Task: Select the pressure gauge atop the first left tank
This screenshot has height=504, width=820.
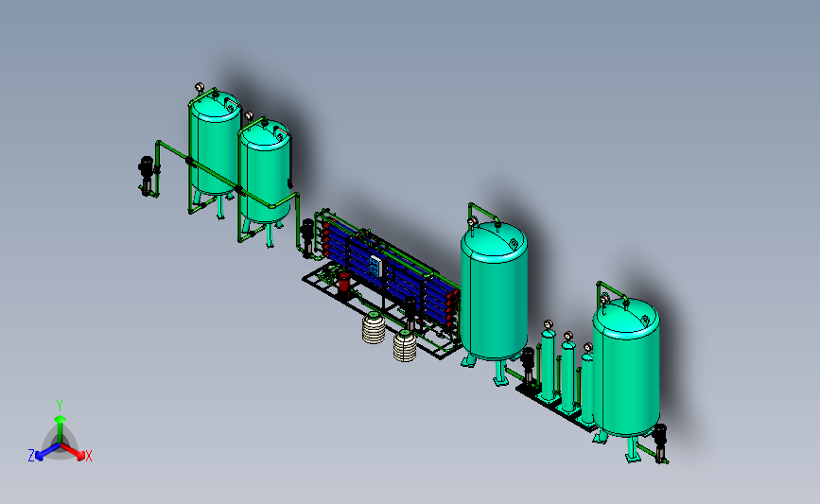Action: pyautogui.click(x=200, y=87)
